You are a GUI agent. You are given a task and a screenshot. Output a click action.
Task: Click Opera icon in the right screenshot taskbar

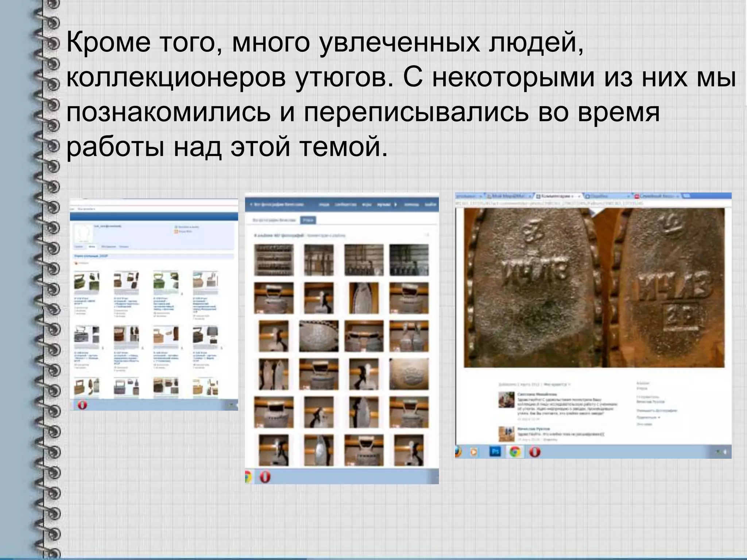[x=535, y=452]
